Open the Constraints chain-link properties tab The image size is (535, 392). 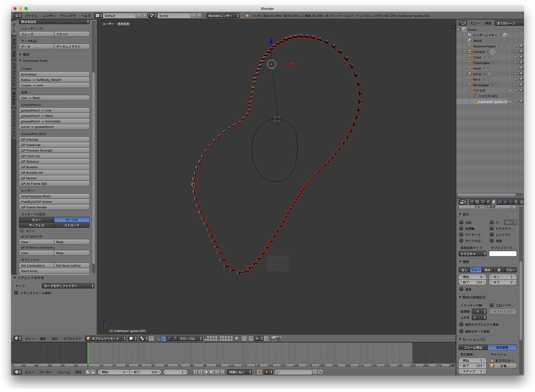pos(499,202)
